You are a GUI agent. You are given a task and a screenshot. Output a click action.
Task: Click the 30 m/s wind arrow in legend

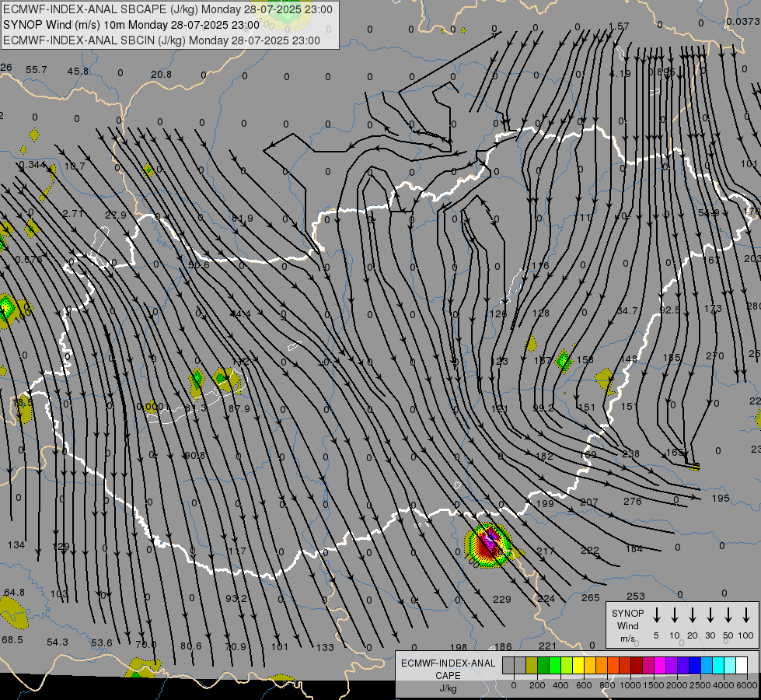tap(710, 615)
